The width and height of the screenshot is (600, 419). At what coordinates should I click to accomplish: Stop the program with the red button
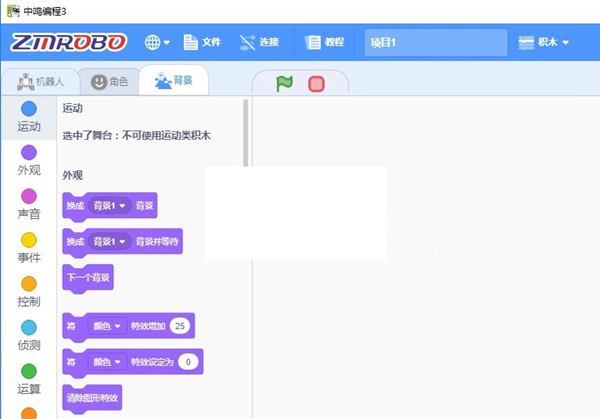[316, 84]
